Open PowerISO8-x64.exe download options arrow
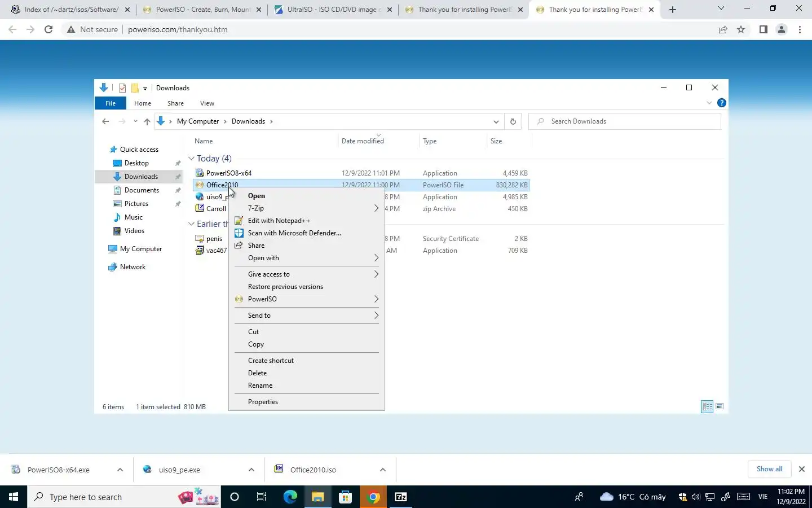The height and width of the screenshot is (508, 812). [x=120, y=470]
